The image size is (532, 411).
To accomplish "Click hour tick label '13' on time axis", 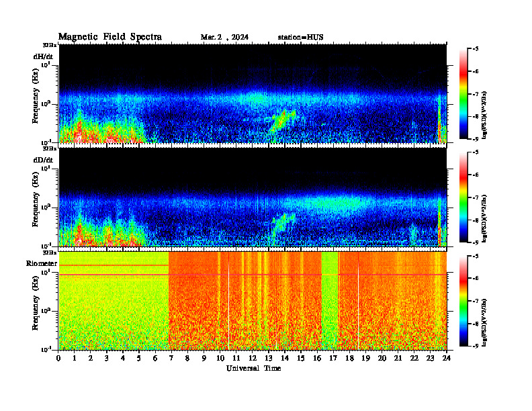I will click(269, 358).
